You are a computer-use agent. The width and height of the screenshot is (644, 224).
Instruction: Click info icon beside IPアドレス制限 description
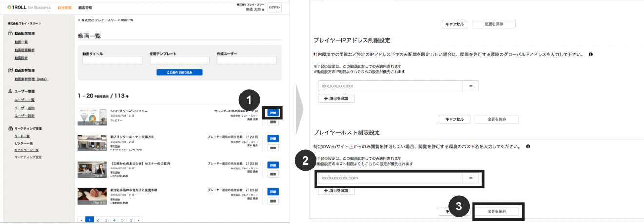(590, 55)
